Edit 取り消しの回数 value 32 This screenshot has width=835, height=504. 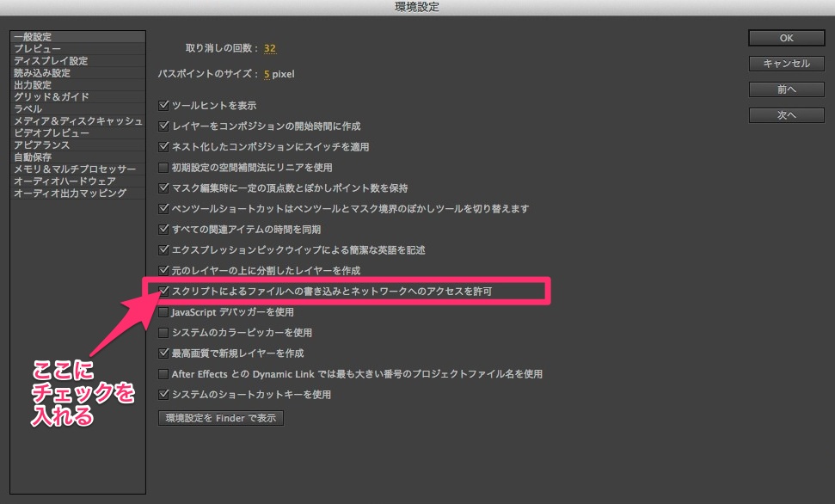click(x=269, y=48)
